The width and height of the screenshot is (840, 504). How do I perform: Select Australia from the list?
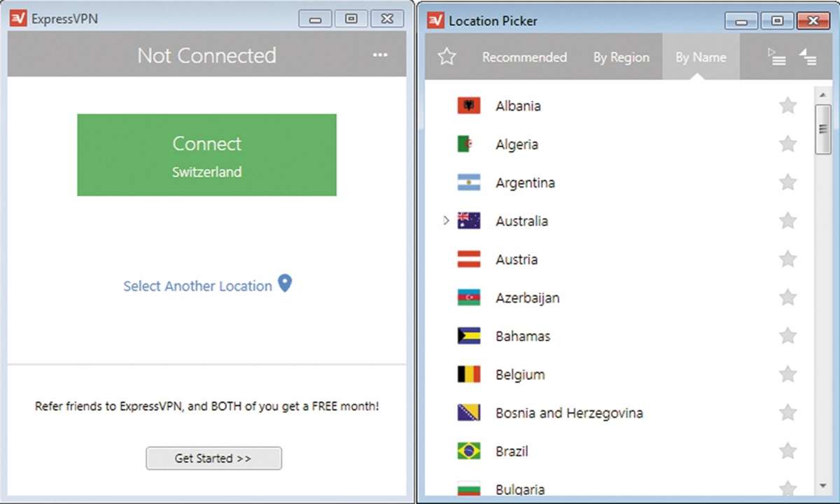(x=521, y=220)
